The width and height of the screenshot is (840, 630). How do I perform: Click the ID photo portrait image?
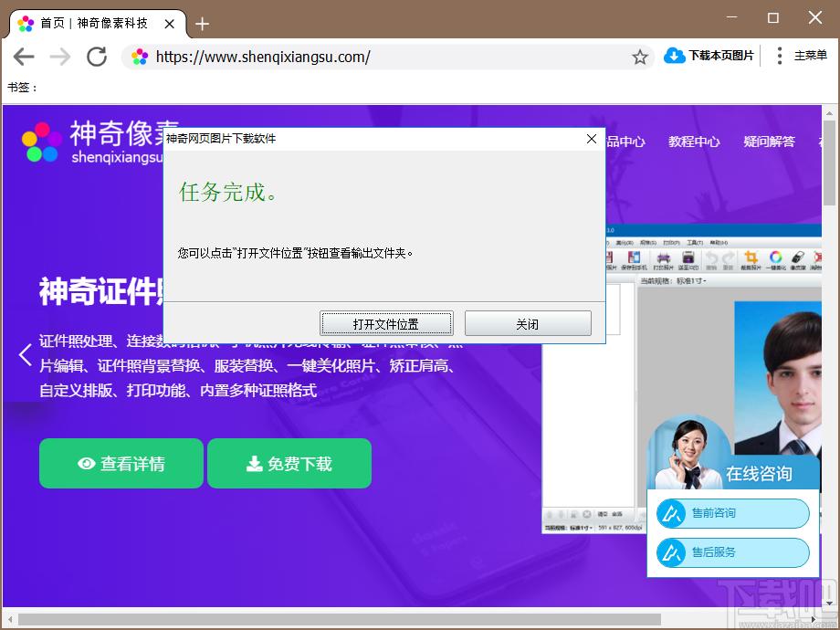click(778, 378)
